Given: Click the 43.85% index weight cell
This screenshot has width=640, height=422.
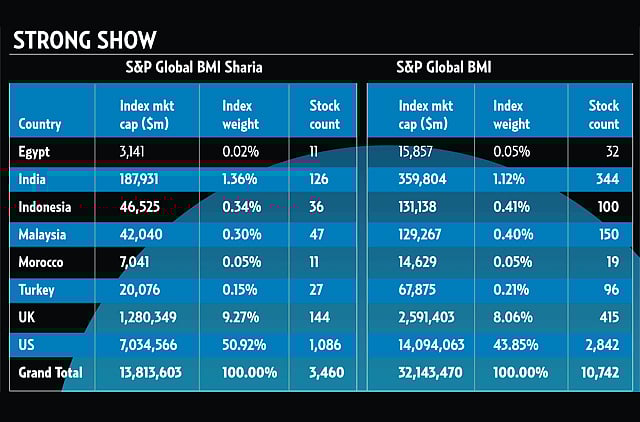Looking at the screenshot, I should pos(514,344).
